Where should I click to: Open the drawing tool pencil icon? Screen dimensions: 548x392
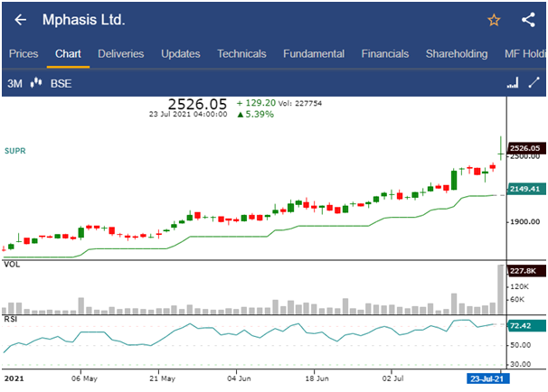tap(534, 84)
